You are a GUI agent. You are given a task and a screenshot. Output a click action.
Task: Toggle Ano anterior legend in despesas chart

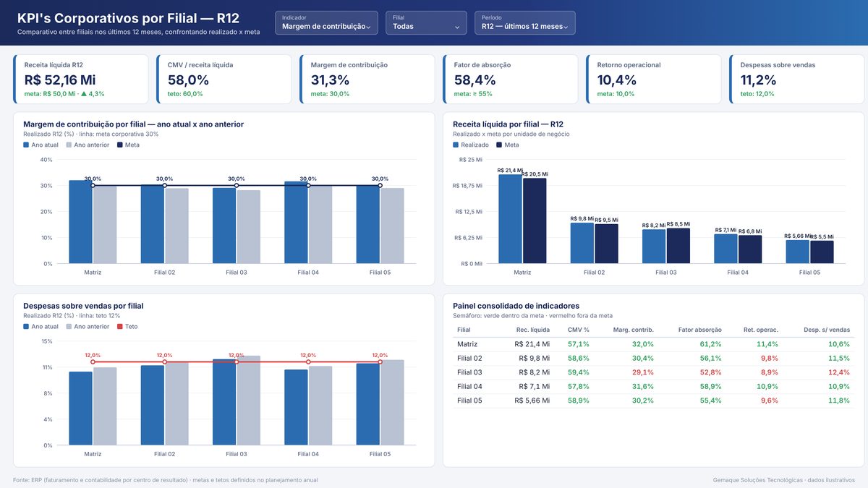click(88, 326)
